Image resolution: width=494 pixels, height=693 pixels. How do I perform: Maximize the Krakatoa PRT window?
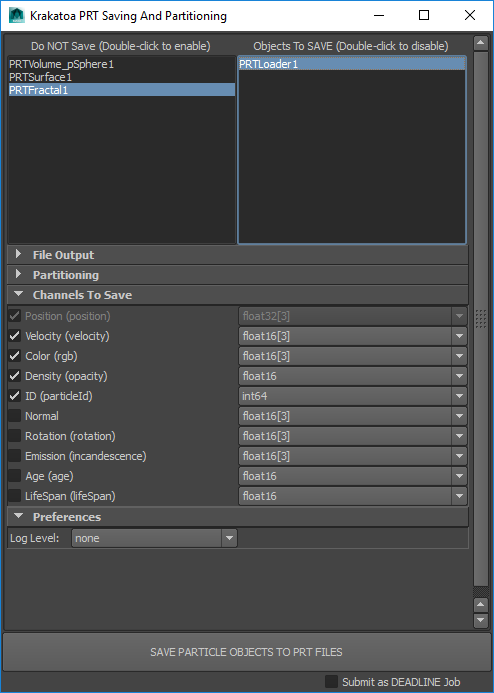coord(424,15)
